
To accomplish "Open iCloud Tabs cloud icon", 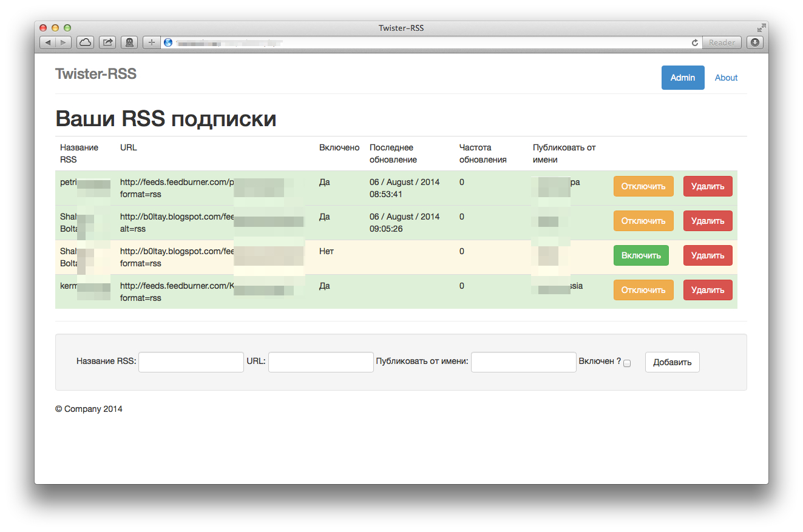I will click(x=85, y=42).
